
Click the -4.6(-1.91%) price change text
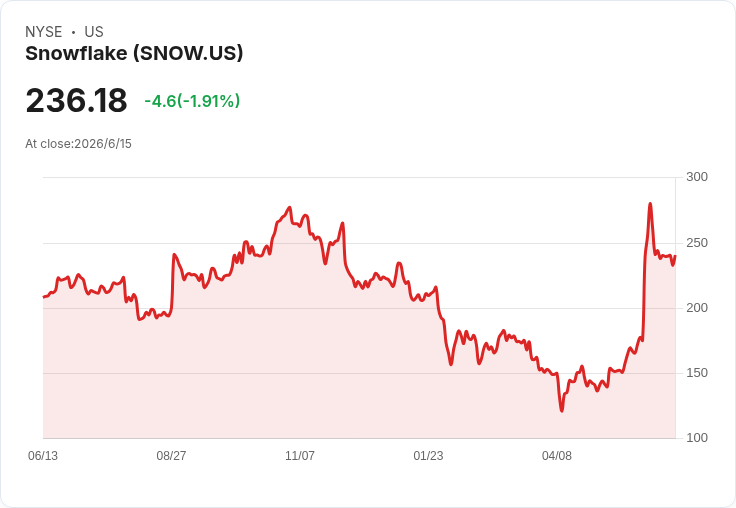point(192,100)
